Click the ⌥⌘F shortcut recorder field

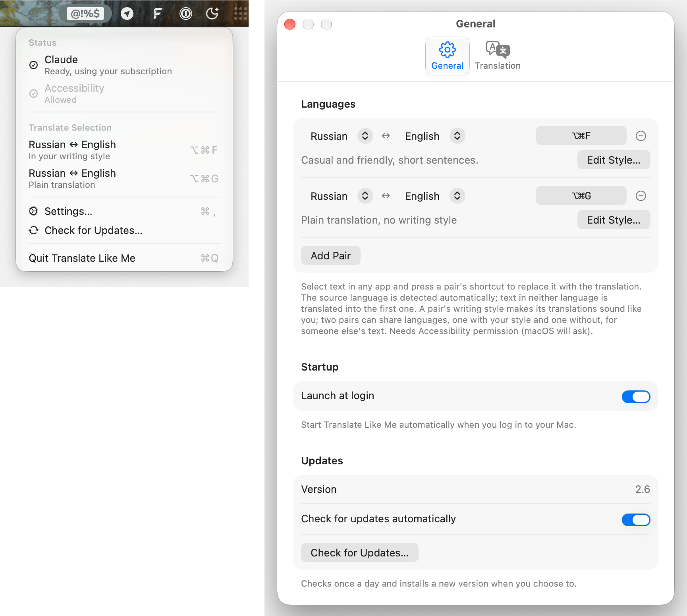(581, 135)
